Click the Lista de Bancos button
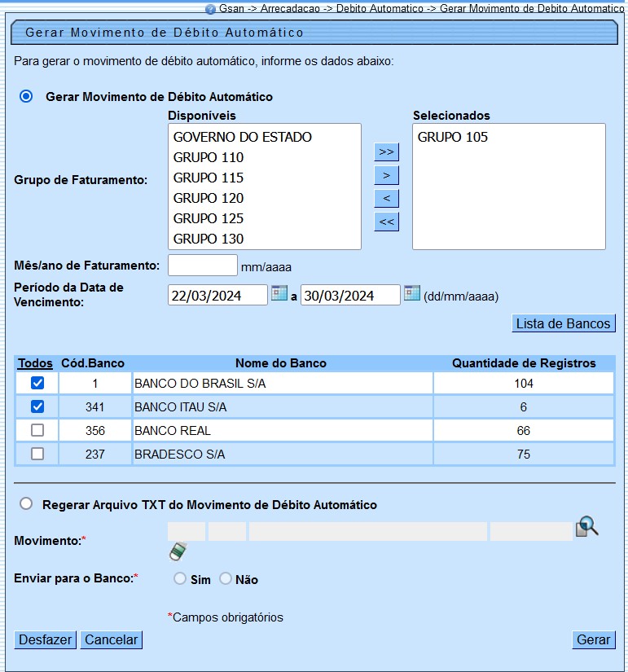 click(563, 323)
